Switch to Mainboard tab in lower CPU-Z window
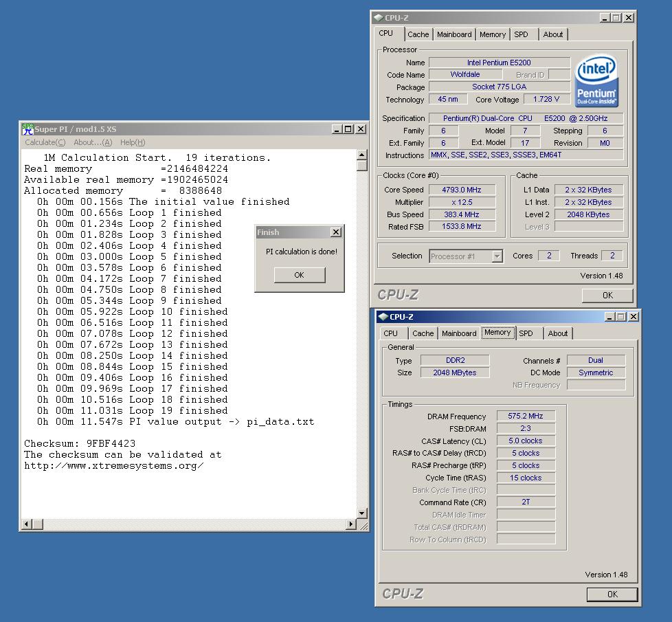This screenshot has width=672, height=622. coord(459,333)
